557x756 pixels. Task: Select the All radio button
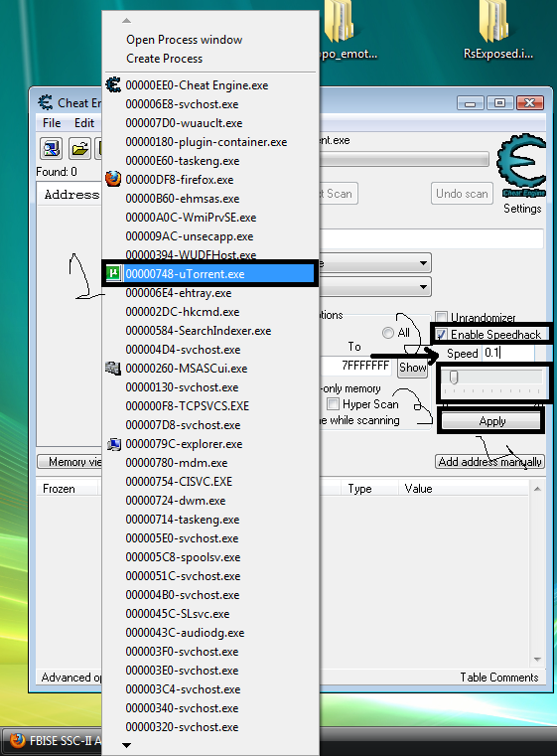388,333
